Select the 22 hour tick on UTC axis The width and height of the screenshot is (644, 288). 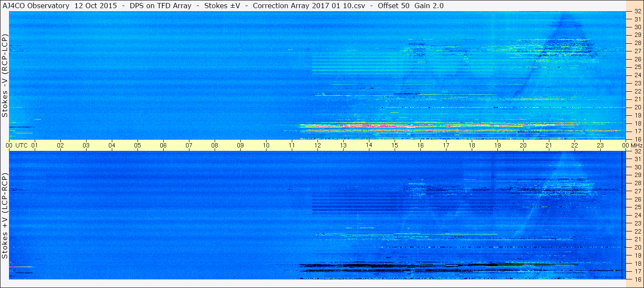click(x=575, y=145)
